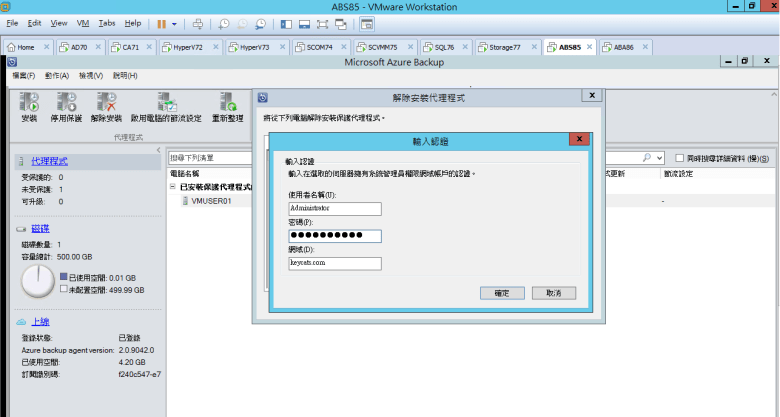The height and width of the screenshot is (417, 780).
Task: Open the 磁碟 link in the left pane
Action: pos(40,228)
